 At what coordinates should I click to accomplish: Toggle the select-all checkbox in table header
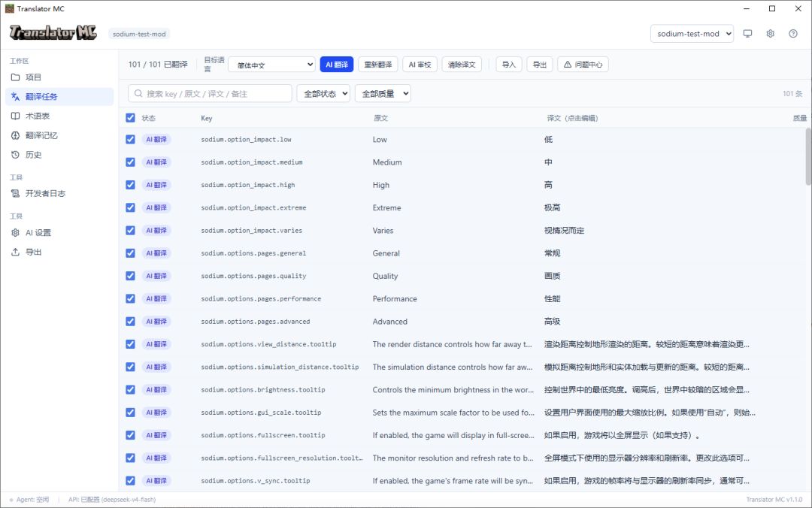point(131,118)
